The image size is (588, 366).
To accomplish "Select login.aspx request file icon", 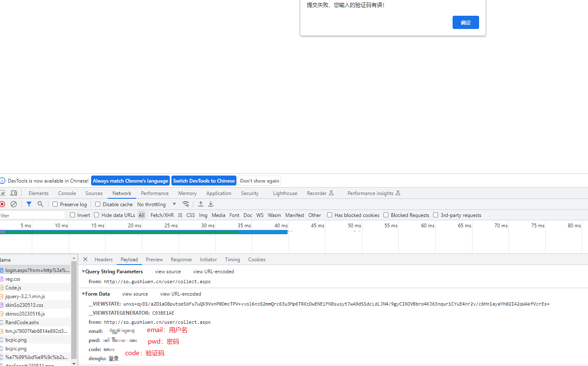I will pos(2,270).
